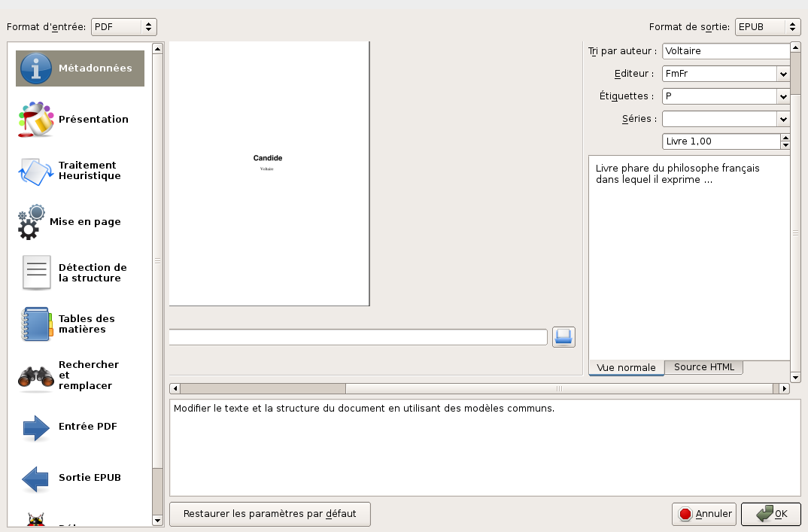Screen dimensions: 808x532
Task: Open the Métadonnées section icon
Action: 35,68
